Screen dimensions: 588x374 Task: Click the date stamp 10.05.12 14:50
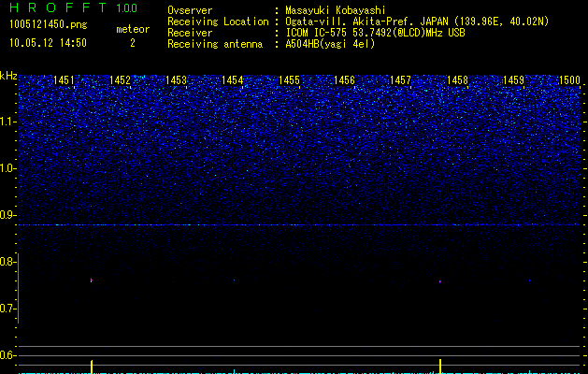click(48, 43)
